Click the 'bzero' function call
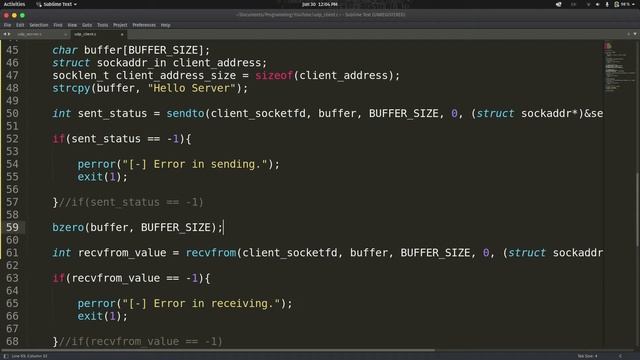640x360 pixels. 68,227
